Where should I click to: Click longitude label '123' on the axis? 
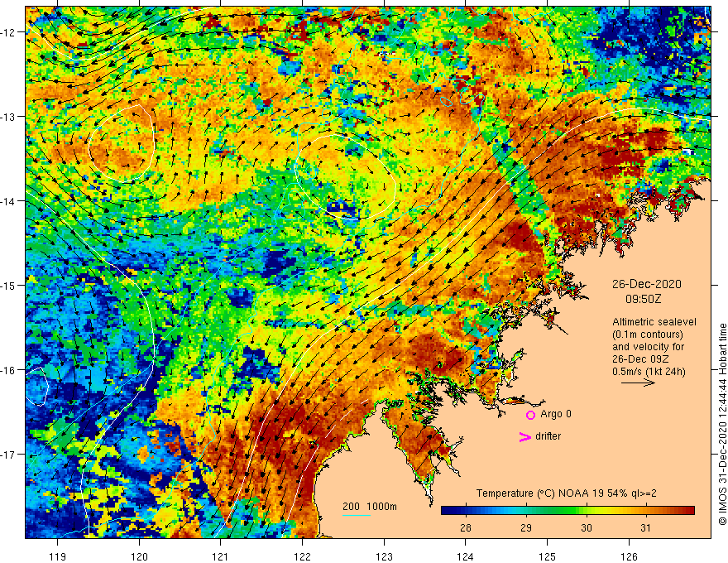[384, 556]
